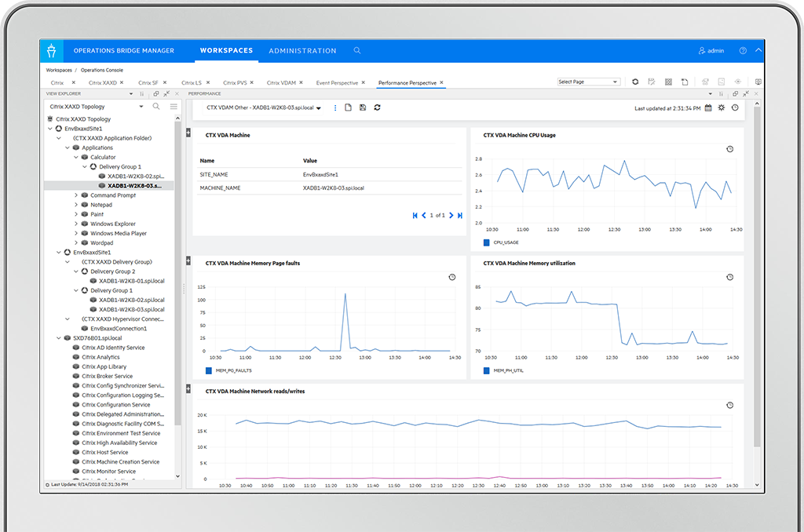
Task: Click clock icon on CPU Usage chart
Action: tap(729, 149)
